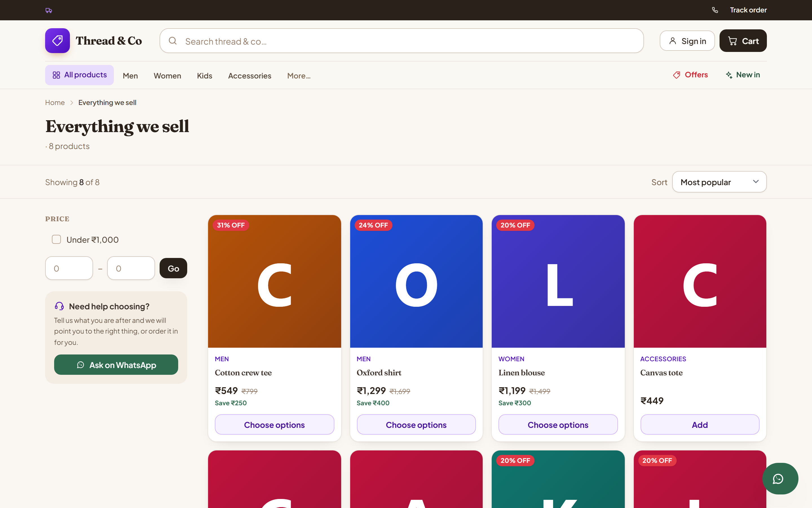Open the Cart
The height and width of the screenshot is (508, 812).
[743, 41]
